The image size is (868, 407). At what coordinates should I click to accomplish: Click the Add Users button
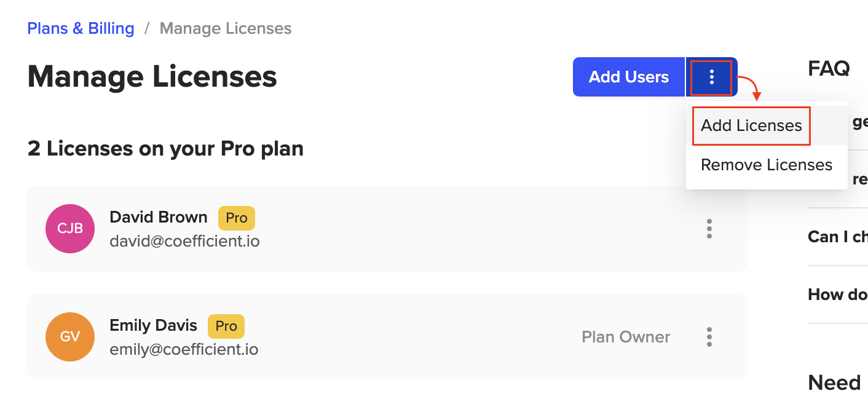click(629, 77)
